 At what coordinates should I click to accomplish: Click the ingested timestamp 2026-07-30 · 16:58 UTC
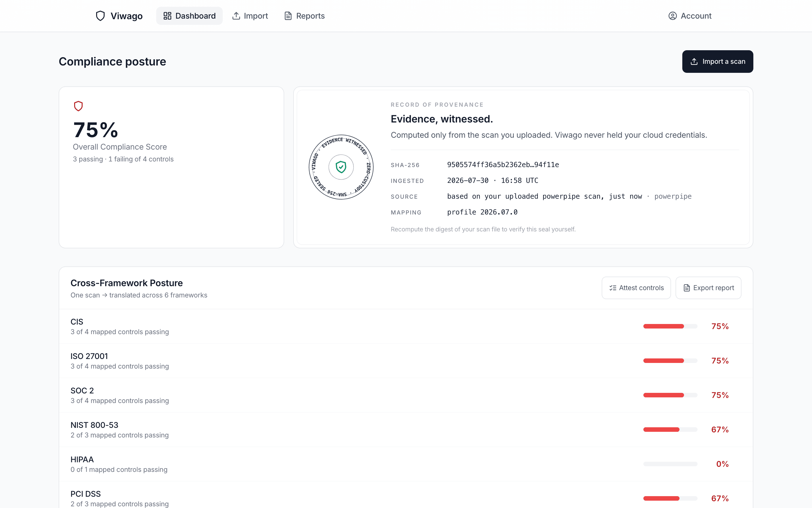(493, 180)
